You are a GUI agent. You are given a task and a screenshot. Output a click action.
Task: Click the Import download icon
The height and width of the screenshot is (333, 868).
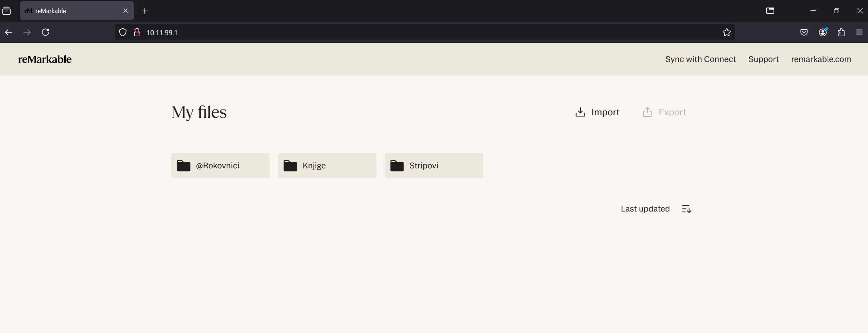click(x=580, y=112)
